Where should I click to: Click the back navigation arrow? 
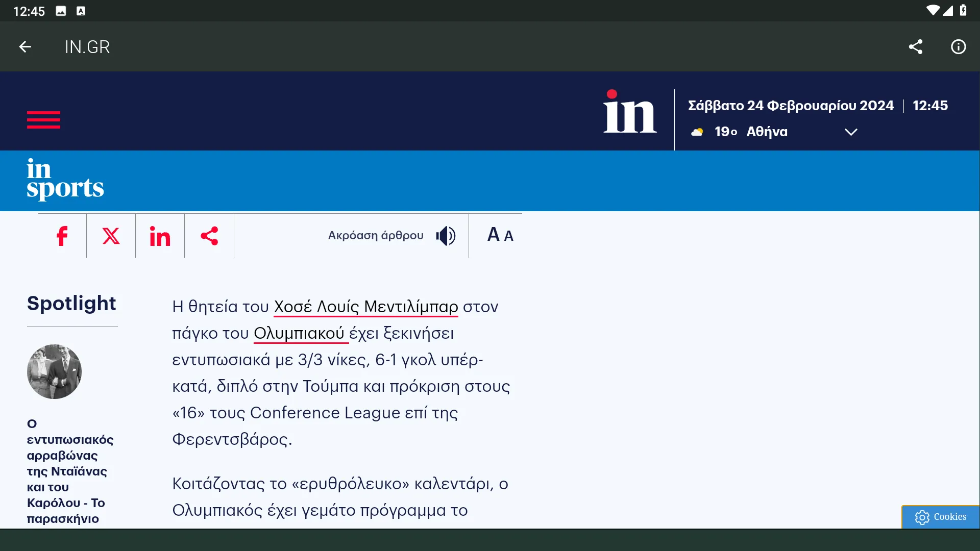(x=25, y=46)
